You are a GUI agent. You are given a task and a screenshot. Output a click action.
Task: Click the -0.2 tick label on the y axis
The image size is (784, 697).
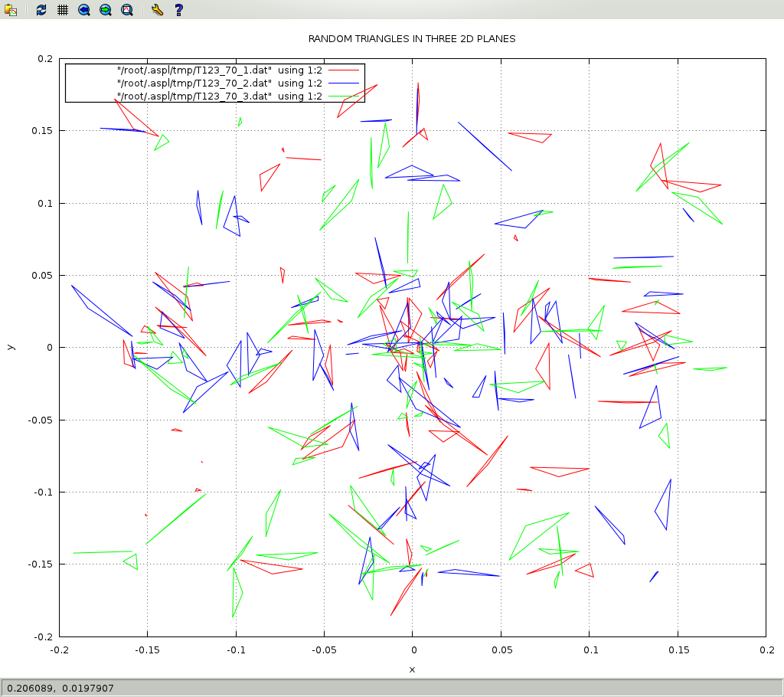(x=41, y=636)
